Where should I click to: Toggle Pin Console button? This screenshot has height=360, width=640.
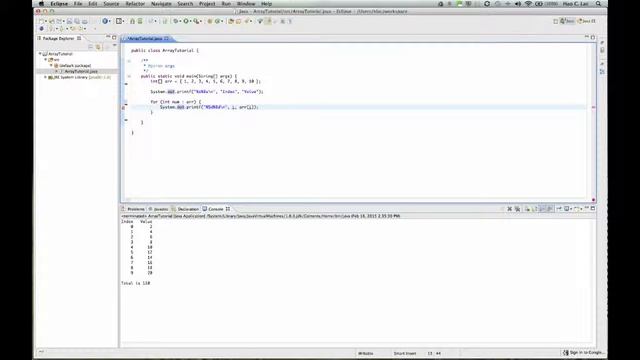[559, 209]
